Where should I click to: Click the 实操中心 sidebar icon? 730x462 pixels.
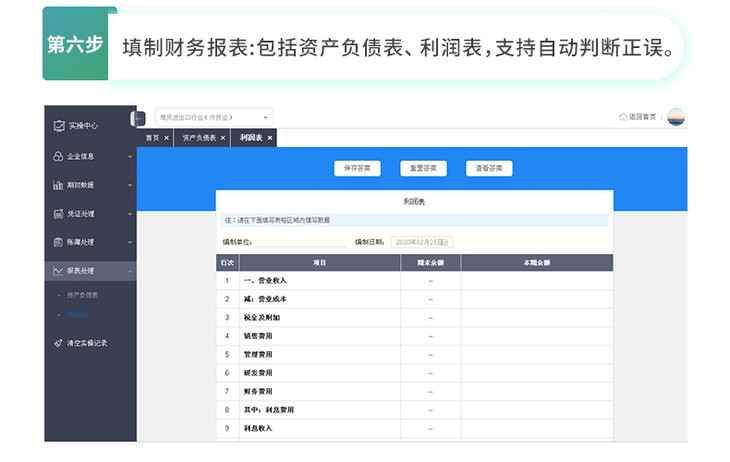click(58, 126)
